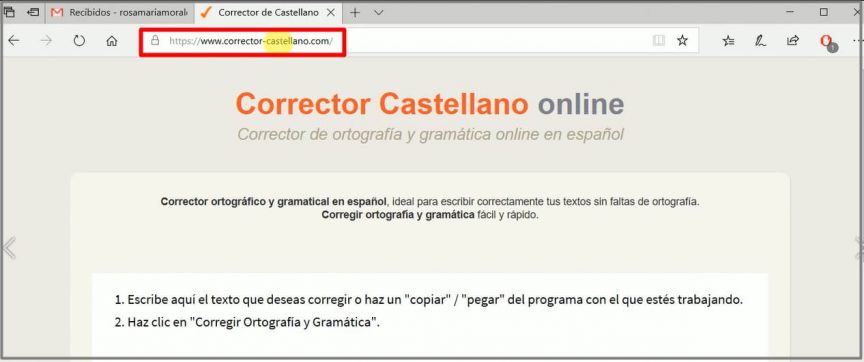Image resolution: width=864 pixels, height=362 pixels.
Task: Toggle the reading view icon
Action: coord(658,40)
